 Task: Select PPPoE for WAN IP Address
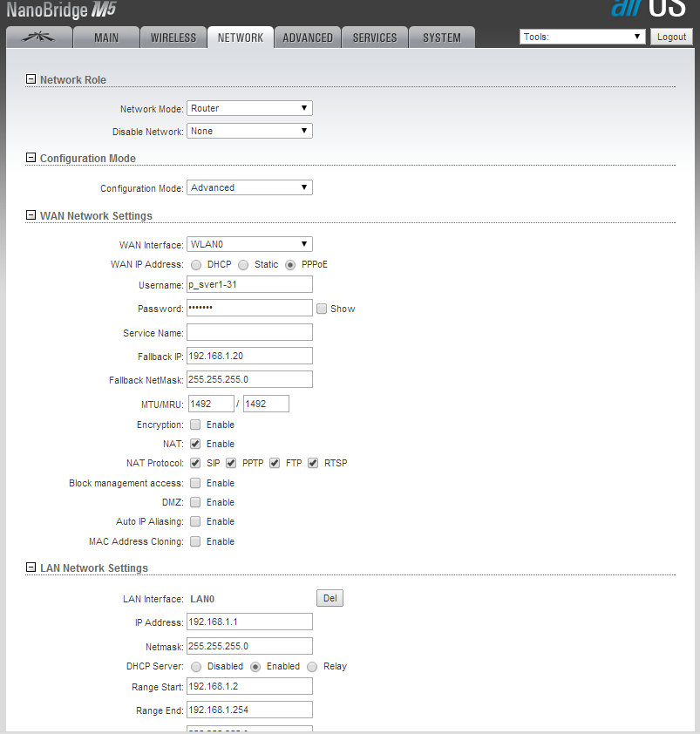point(290,265)
